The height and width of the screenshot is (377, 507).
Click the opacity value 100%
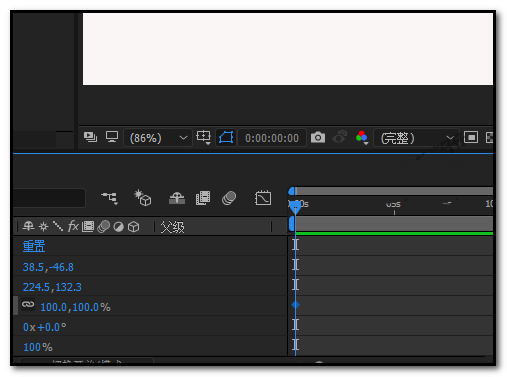[x=38, y=347]
